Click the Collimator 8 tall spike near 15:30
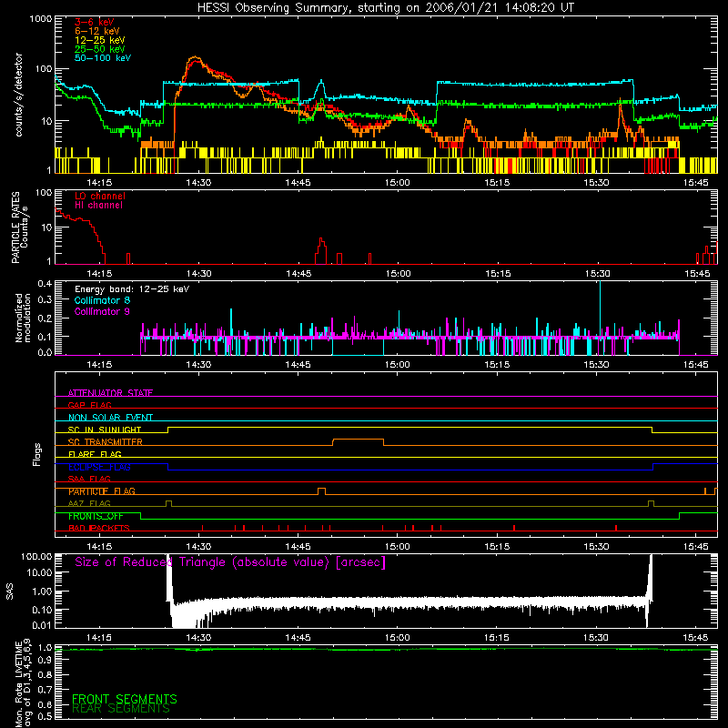728x728 pixels. tap(600, 307)
